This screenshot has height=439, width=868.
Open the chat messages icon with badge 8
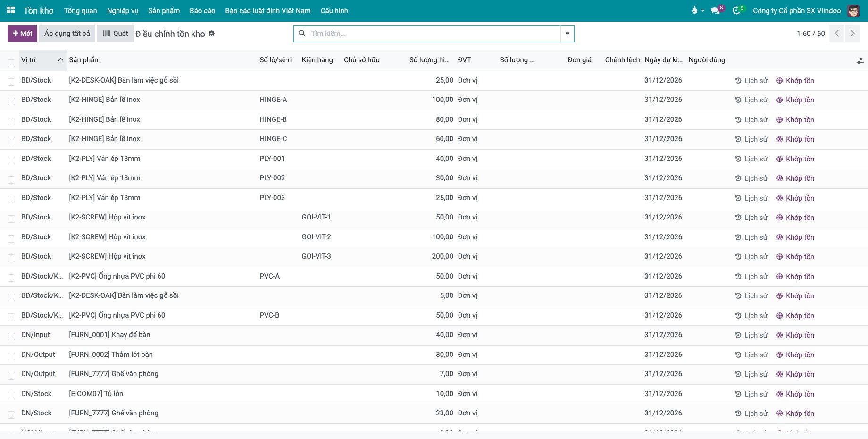(716, 10)
